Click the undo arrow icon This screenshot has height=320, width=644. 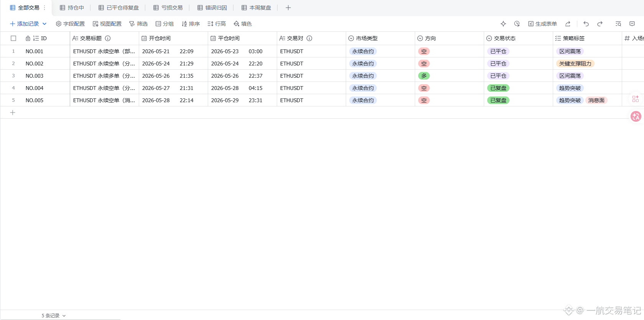tap(586, 24)
